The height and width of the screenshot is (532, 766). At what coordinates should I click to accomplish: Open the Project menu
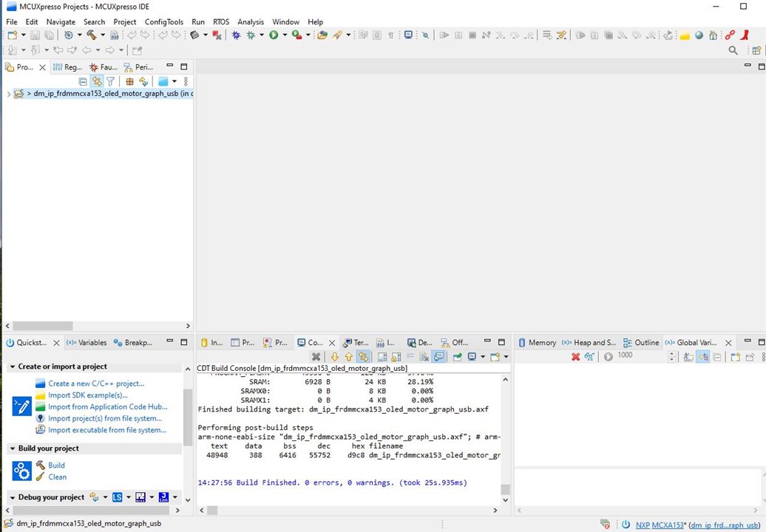[x=124, y=22]
